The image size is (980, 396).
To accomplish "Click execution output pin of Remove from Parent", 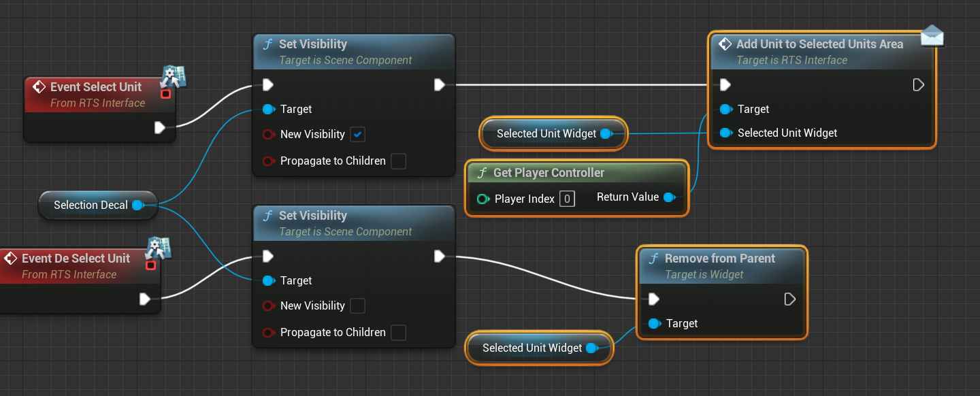I will [x=789, y=299].
